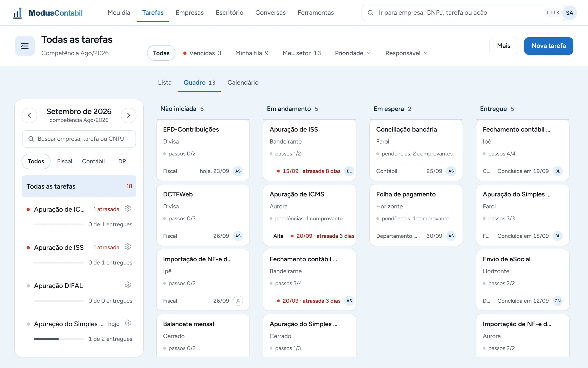This screenshot has width=588, height=368.
Task: Open settings gear for Apuração de ISS row
Action: 128,247
